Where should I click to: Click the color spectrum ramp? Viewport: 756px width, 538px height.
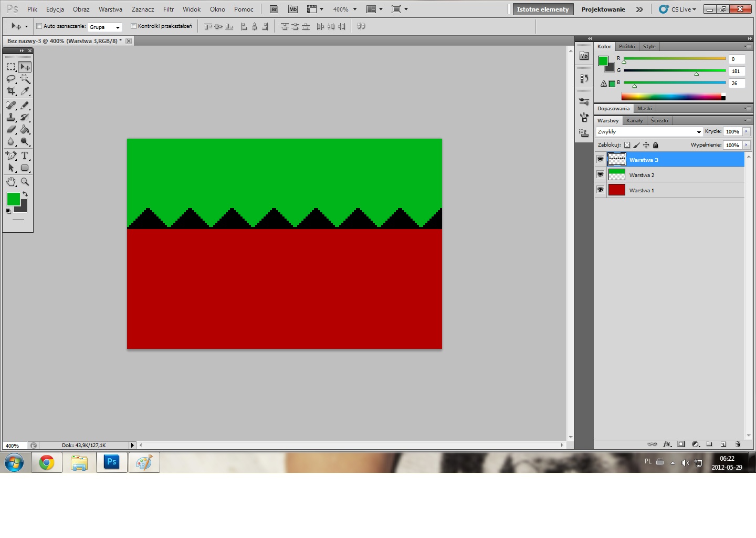(673, 97)
